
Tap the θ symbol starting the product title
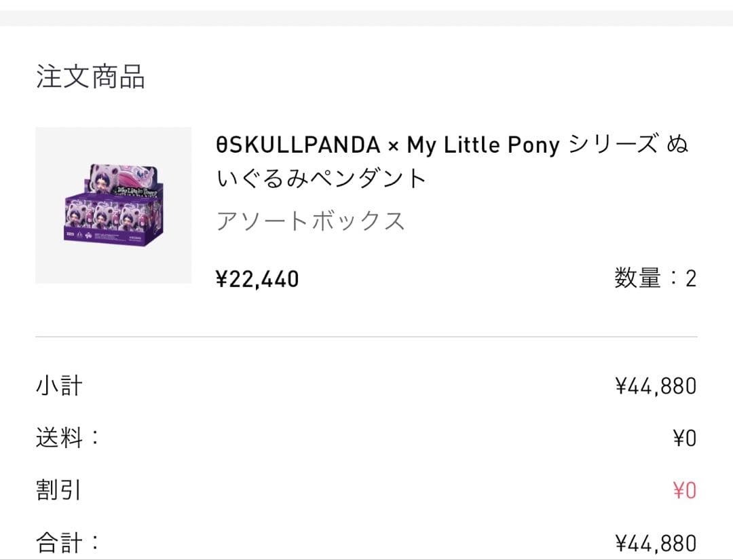pos(221,145)
